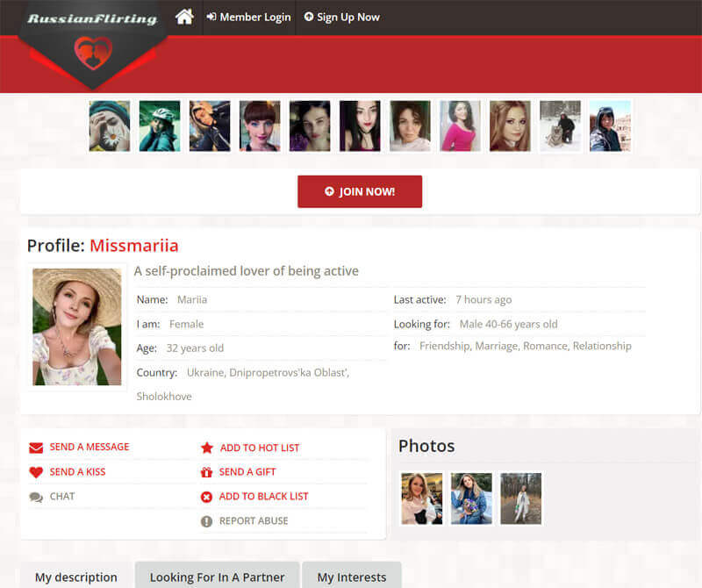Click the star icon for Add to Hot List

(x=207, y=448)
